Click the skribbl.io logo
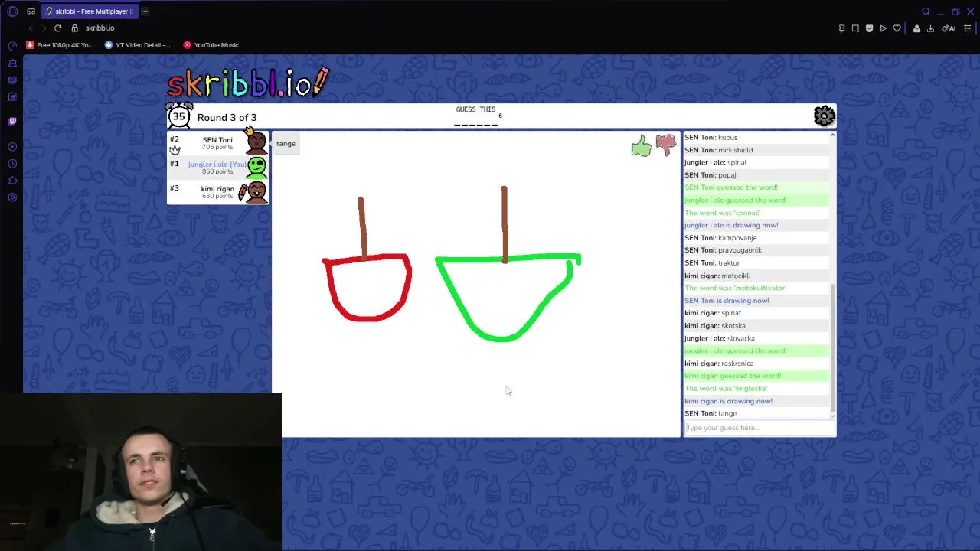Screen dimensions: 980x551 click(248, 83)
